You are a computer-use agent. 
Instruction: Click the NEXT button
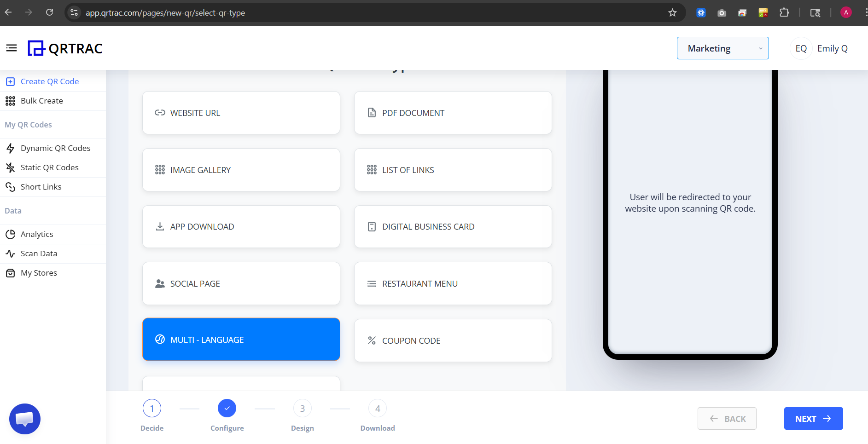(813, 418)
